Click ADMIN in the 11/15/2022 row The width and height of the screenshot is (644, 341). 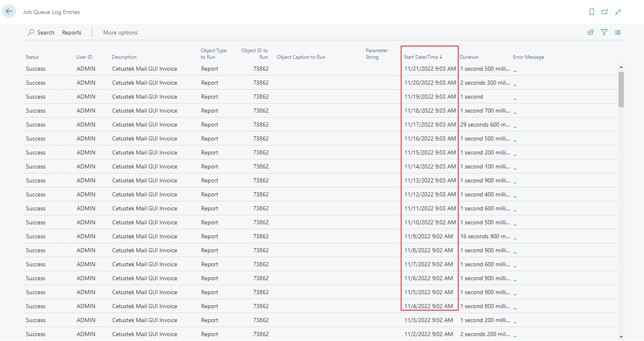click(86, 152)
